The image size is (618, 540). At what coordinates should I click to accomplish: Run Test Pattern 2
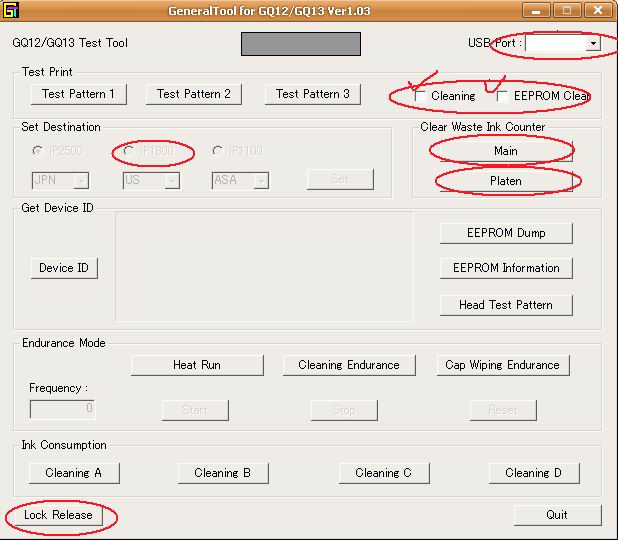point(194,94)
